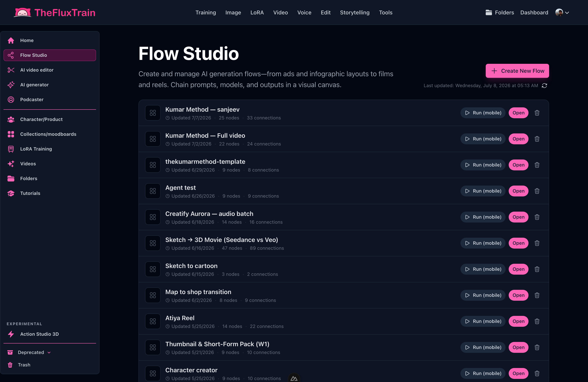Click trash icon for Atiya Reel
This screenshot has height=382, width=588.
(x=537, y=322)
